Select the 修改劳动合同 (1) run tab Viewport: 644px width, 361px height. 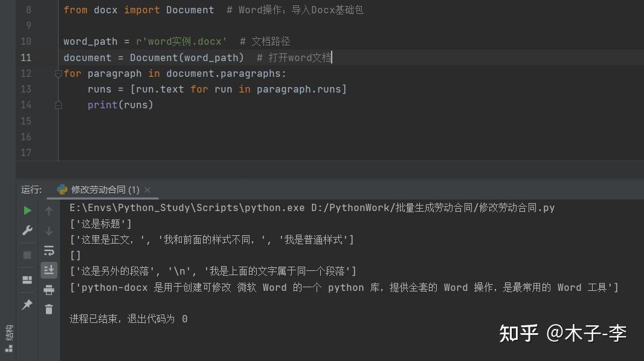tap(101, 189)
